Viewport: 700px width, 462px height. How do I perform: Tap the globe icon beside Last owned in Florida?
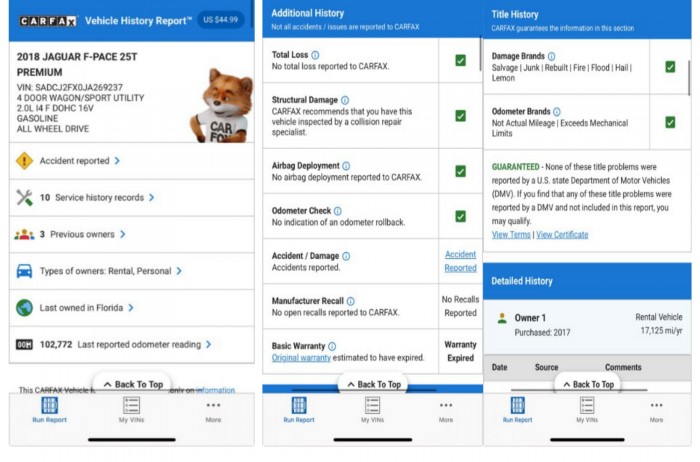(x=24, y=308)
